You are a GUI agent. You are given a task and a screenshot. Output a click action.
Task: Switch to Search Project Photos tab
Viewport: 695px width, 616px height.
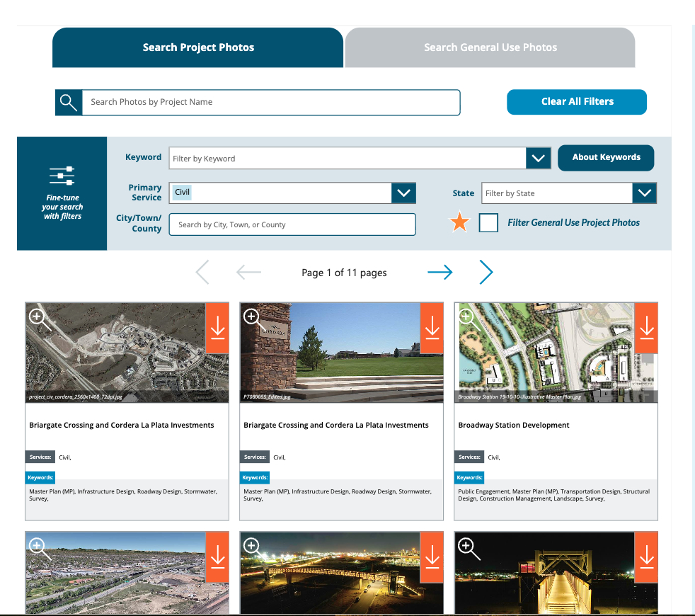click(197, 47)
